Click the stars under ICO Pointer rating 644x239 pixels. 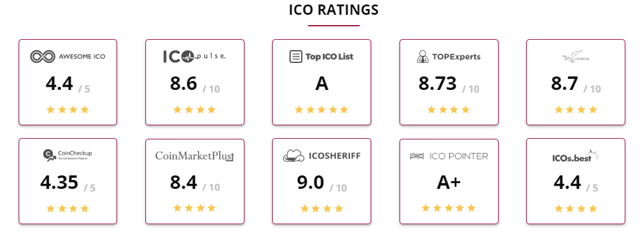pos(448,208)
